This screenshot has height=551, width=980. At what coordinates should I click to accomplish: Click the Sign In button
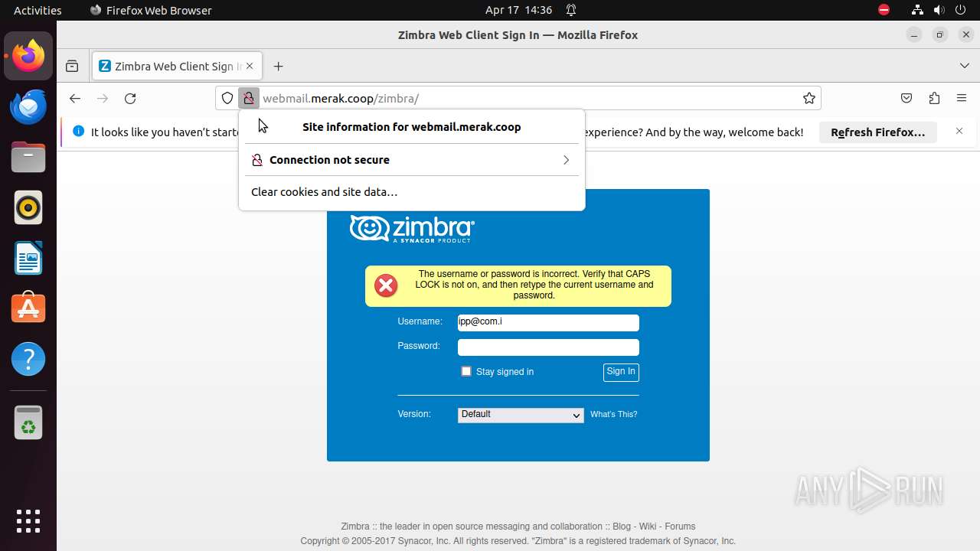coord(621,372)
